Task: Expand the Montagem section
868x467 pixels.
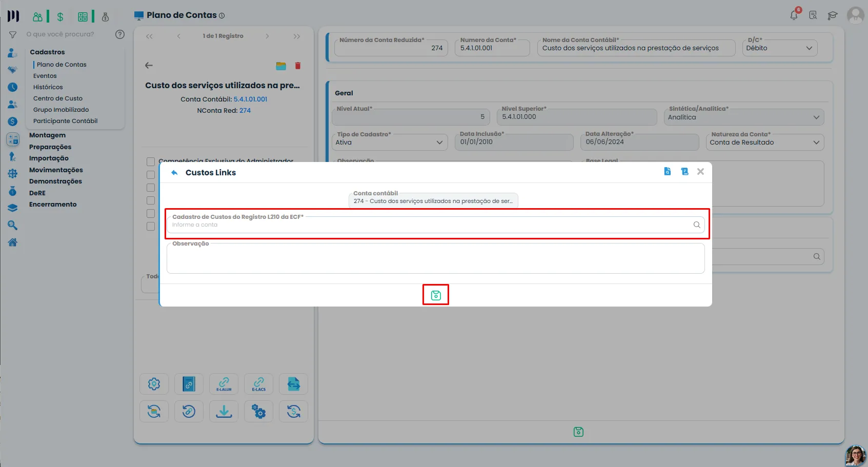Action: coord(47,135)
